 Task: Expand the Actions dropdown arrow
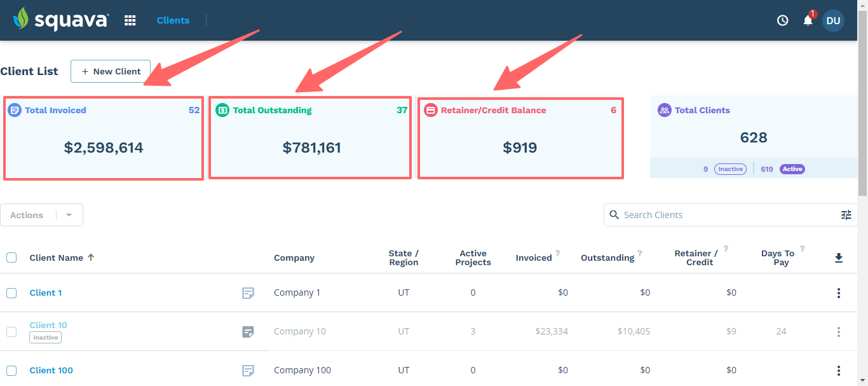point(69,215)
